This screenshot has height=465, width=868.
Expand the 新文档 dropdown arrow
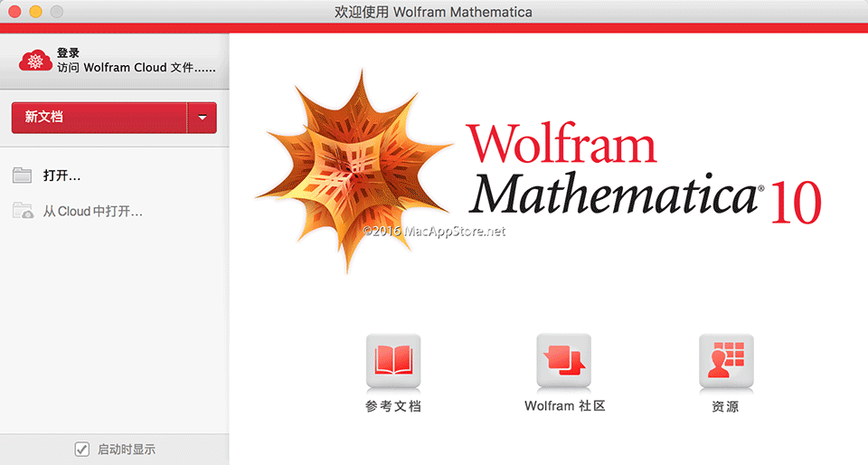(x=202, y=118)
